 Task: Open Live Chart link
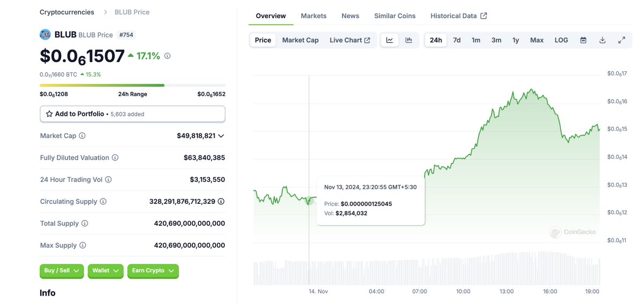point(350,40)
